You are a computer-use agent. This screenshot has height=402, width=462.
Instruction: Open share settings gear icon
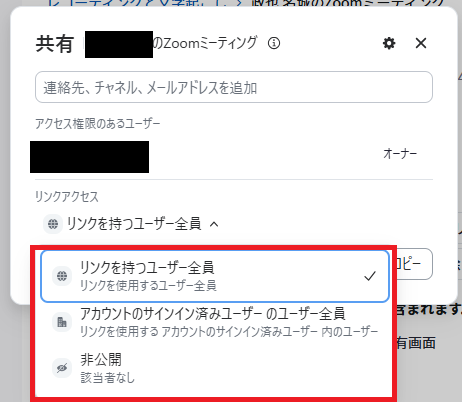pos(389,43)
